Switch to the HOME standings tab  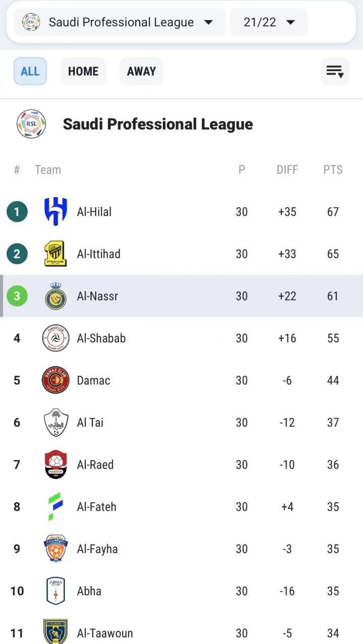[x=83, y=71]
